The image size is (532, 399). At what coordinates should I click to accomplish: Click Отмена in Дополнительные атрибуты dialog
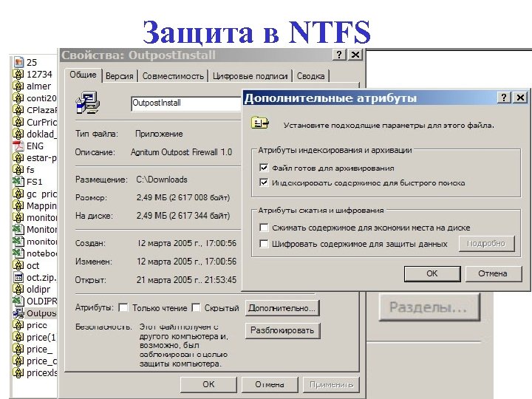tap(493, 273)
